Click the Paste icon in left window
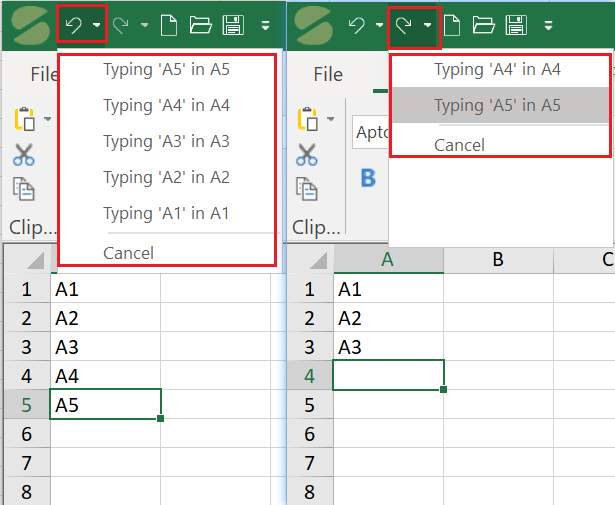The width and height of the screenshot is (615, 505). 25,118
